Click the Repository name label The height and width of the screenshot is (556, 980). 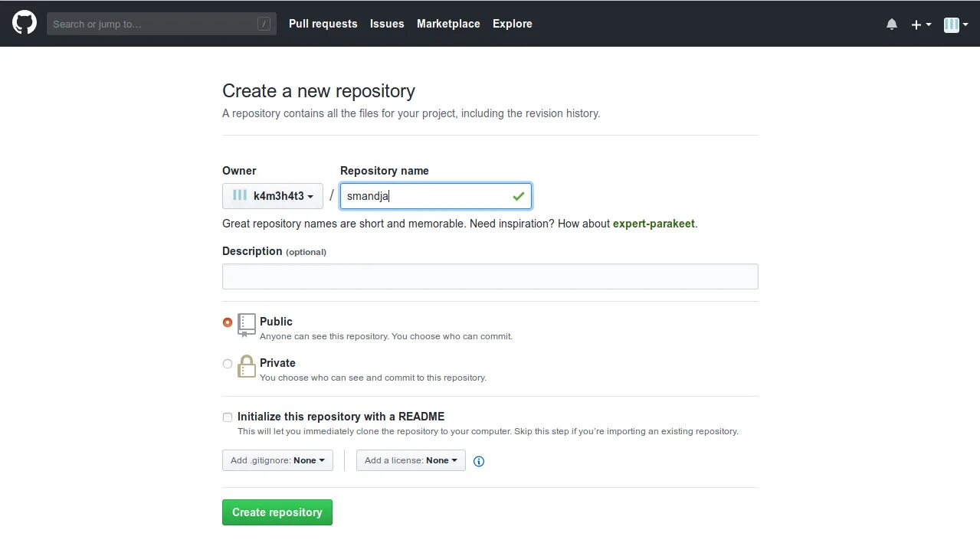coord(385,171)
